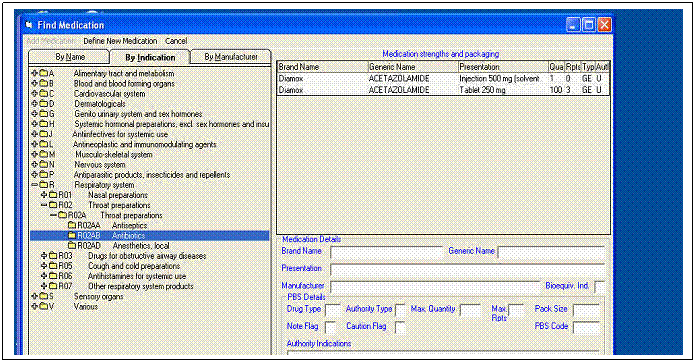
Task: Click the open folder icon for R
Action: 44,185
